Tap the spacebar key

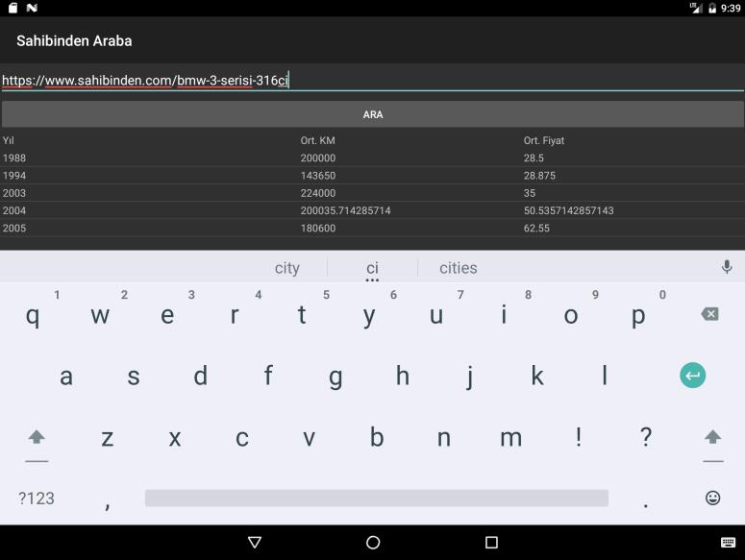tap(376, 498)
